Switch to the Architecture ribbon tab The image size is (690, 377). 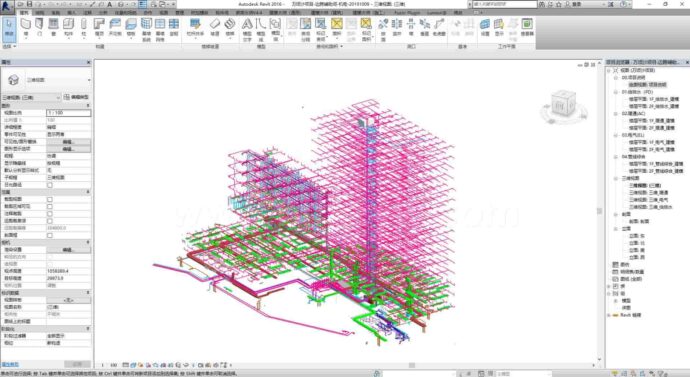(x=24, y=12)
